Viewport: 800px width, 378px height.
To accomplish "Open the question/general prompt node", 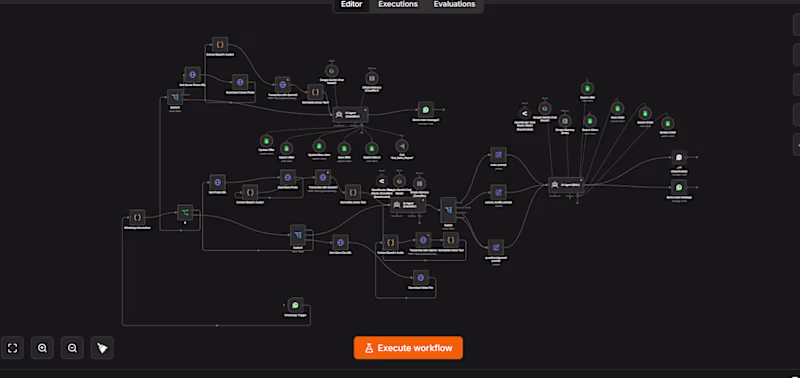I will (495, 247).
